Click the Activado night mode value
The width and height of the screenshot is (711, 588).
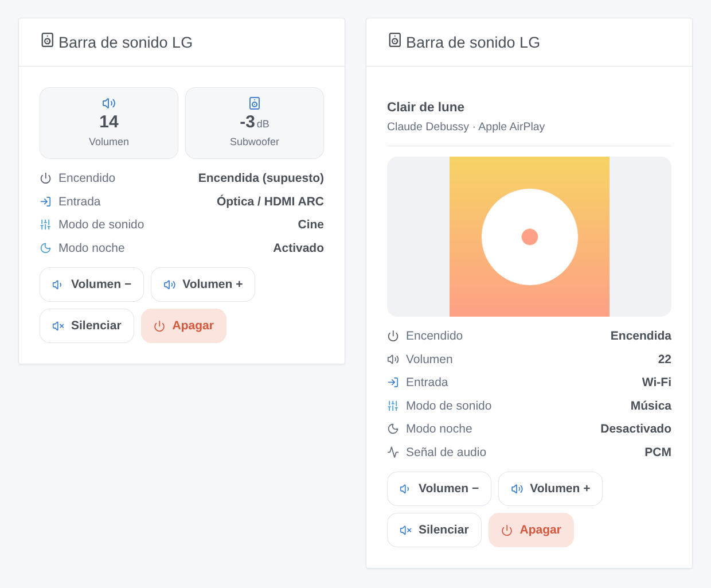(298, 248)
